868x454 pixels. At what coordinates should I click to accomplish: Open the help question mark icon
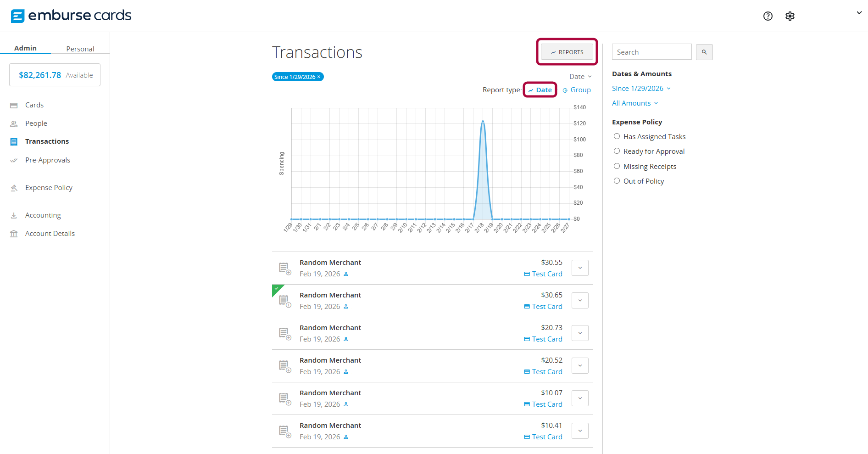click(768, 16)
